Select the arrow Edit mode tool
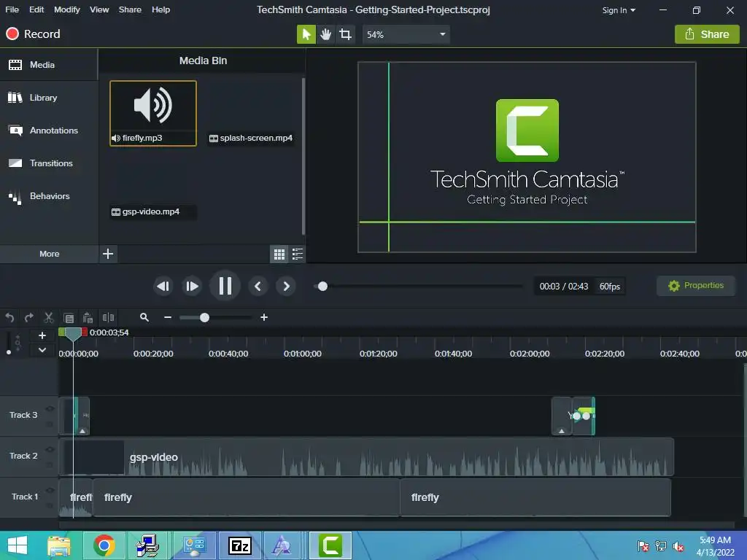Viewport: 747px width, 560px height. tap(306, 34)
